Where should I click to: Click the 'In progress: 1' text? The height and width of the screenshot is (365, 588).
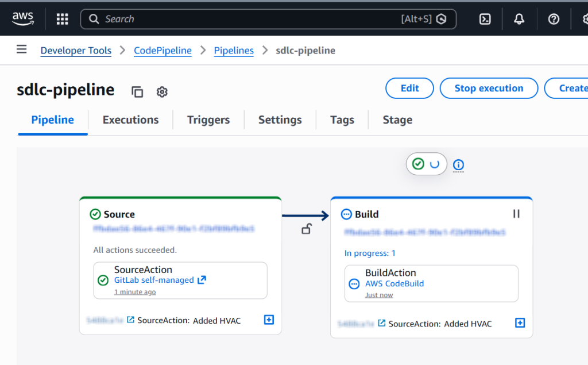point(370,253)
